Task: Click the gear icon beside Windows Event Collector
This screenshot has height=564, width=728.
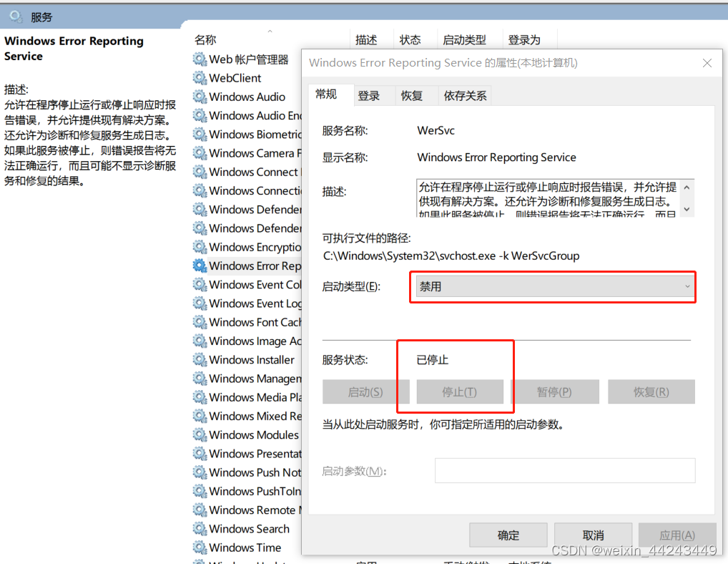Action: 200,284
